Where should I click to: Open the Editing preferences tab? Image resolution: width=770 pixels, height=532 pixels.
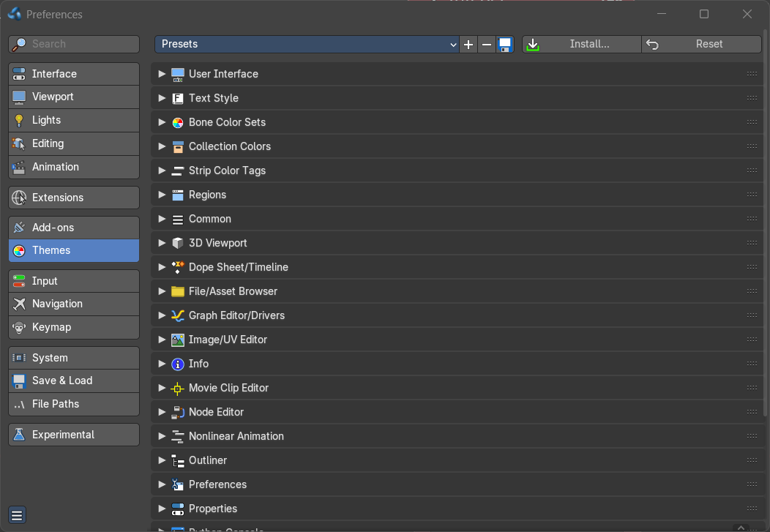(74, 144)
